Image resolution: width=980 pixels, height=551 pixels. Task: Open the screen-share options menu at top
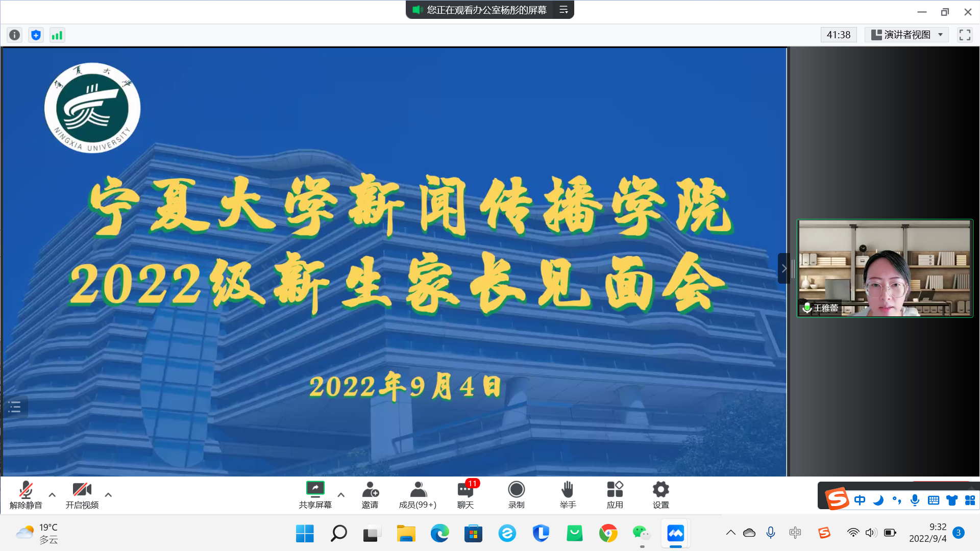click(563, 10)
